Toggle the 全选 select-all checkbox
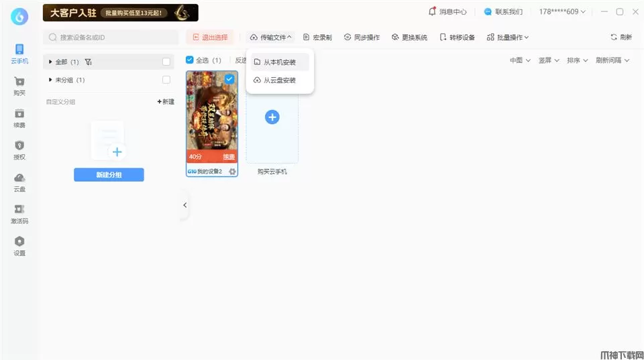 pos(189,60)
